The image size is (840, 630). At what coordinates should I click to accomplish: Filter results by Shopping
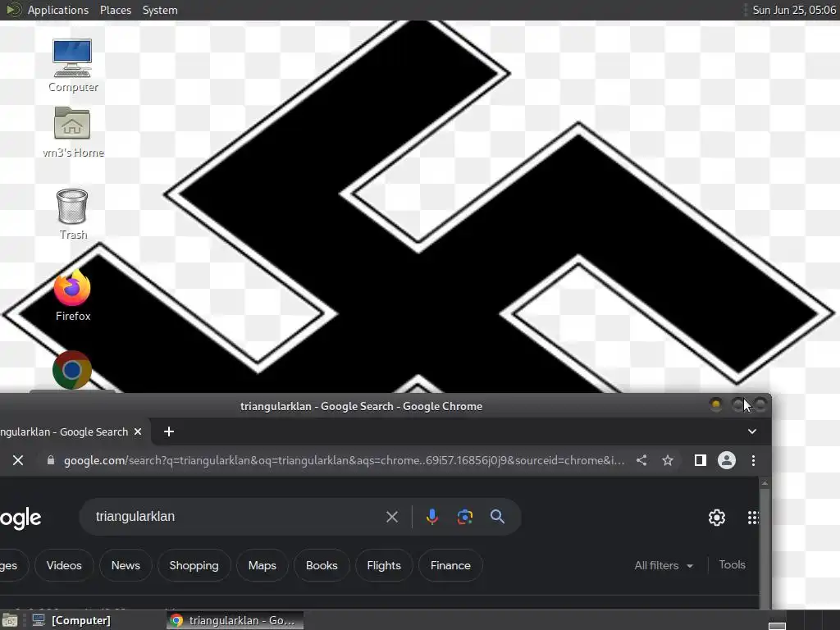(x=194, y=565)
